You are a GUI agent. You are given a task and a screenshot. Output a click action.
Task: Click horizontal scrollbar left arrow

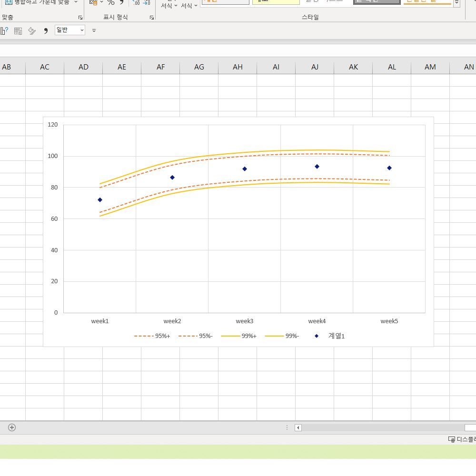pyautogui.click(x=298, y=428)
